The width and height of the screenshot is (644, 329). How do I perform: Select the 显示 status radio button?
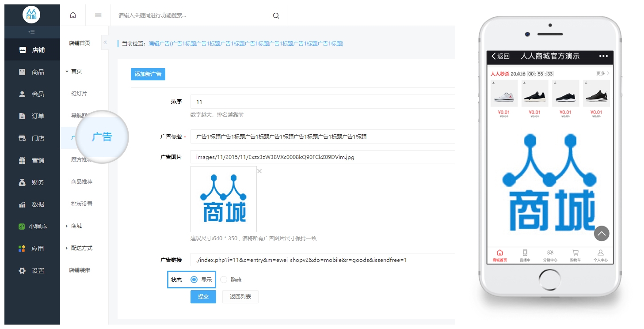(x=194, y=280)
